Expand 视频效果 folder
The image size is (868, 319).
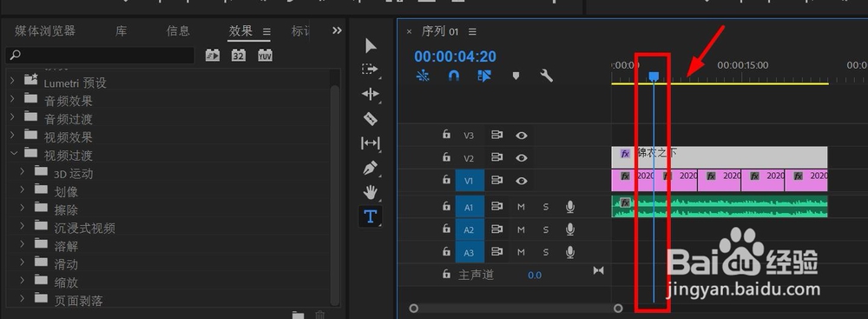point(13,136)
